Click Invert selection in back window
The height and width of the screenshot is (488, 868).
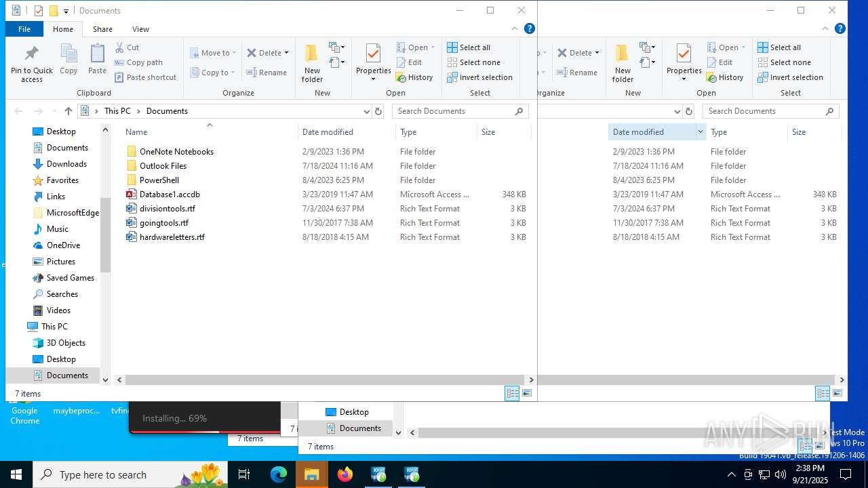click(x=790, y=77)
